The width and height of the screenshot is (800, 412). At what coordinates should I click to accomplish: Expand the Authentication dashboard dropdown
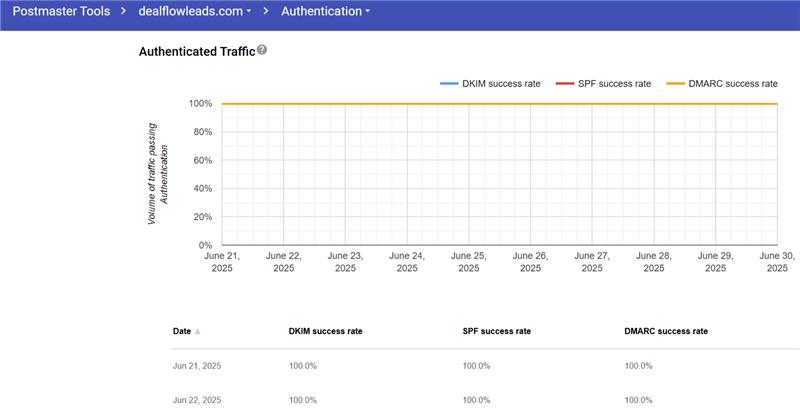tap(325, 12)
